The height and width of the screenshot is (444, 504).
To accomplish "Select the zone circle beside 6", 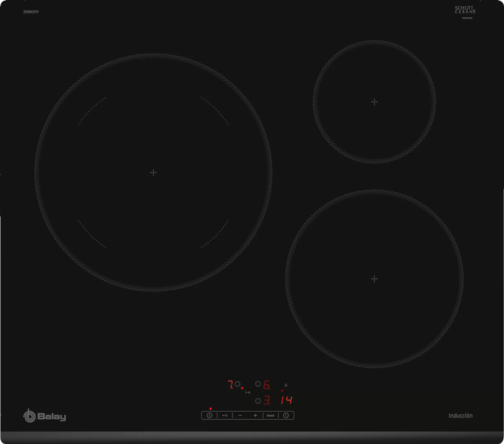I will coord(258,384).
